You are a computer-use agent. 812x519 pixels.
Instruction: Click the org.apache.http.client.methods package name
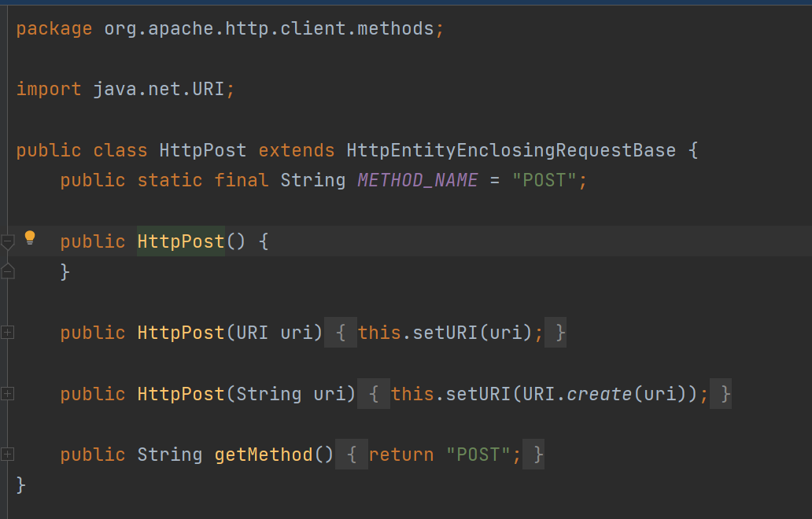tap(269, 29)
